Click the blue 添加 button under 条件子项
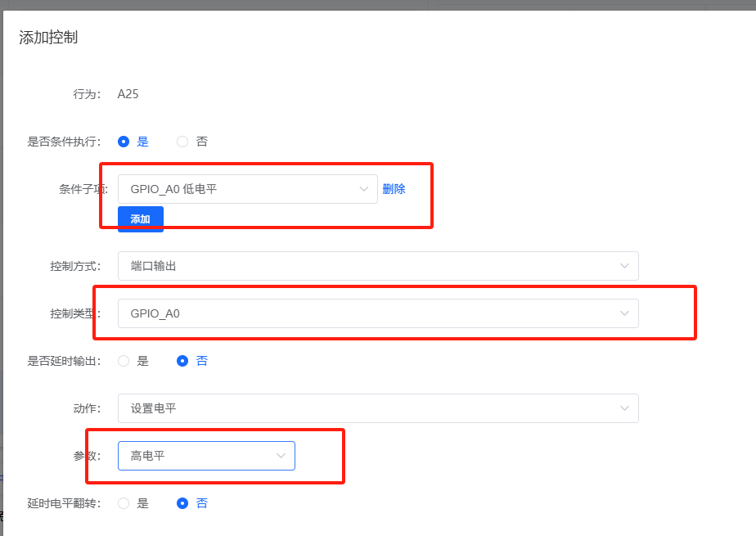This screenshot has height=536, width=756. click(x=140, y=218)
